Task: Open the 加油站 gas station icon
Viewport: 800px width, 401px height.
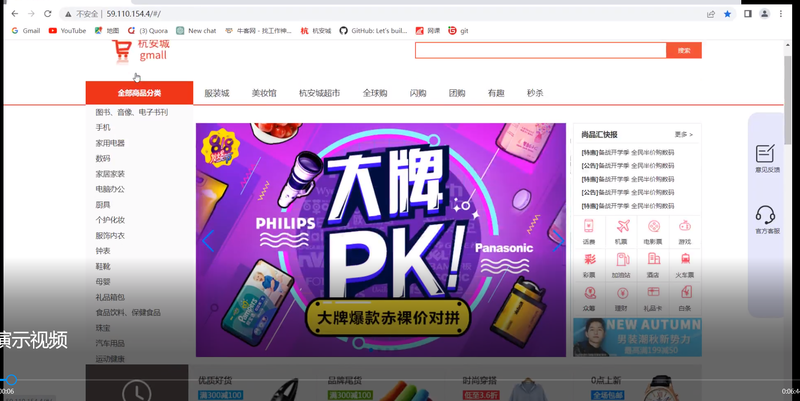Action: (x=621, y=265)
